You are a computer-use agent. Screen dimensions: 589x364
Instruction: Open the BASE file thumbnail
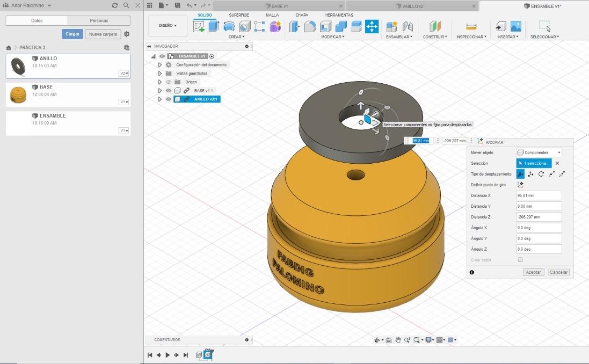(18, 94)
